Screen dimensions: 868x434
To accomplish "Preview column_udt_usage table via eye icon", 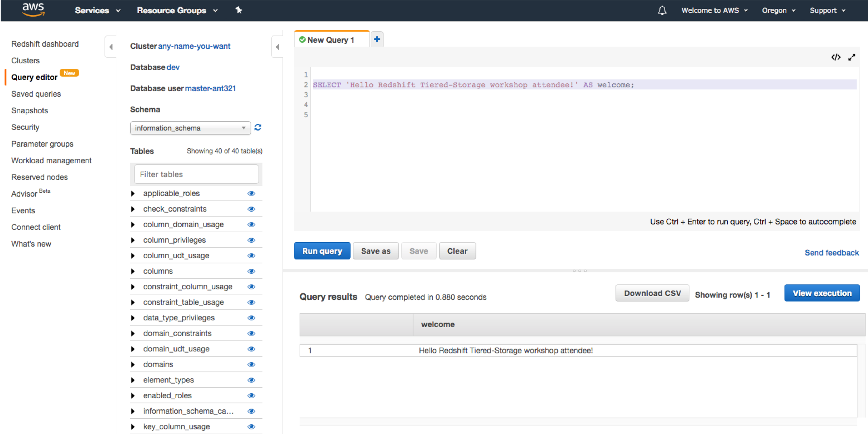I will click(x=251, y=255).
